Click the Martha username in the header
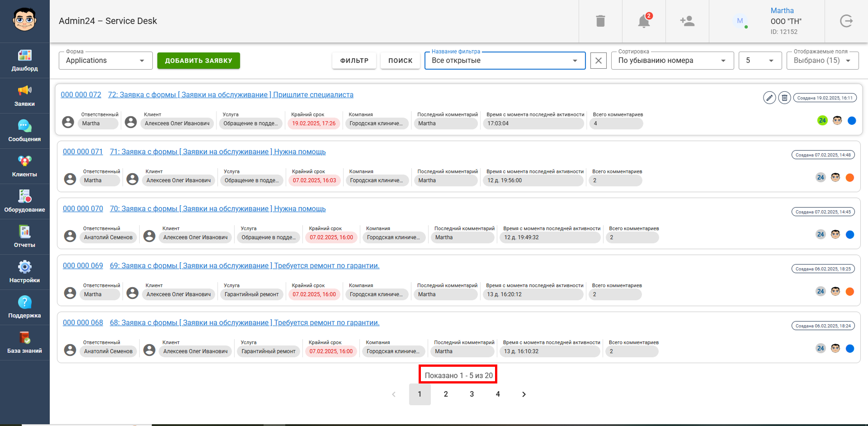This screenshot has height=426, width=868. 782,10
